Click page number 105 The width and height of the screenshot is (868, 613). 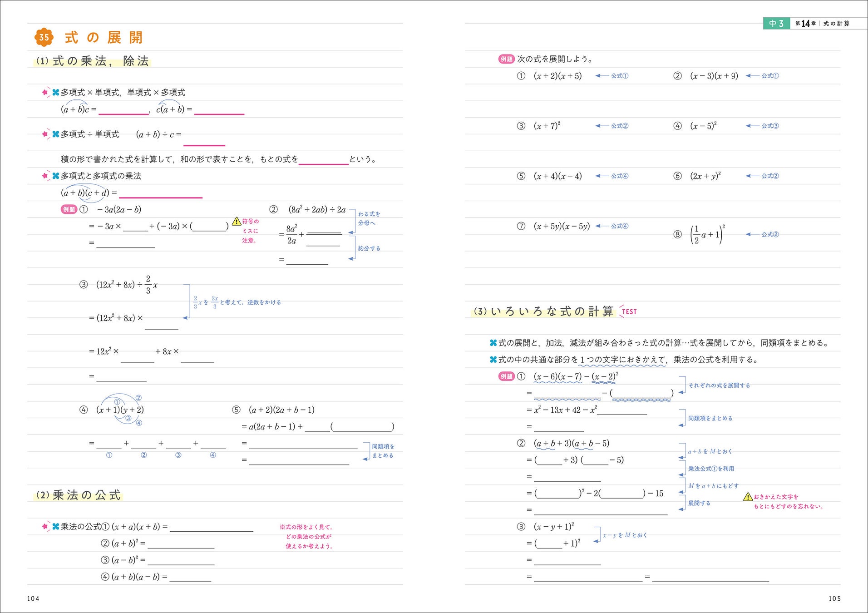834,598
